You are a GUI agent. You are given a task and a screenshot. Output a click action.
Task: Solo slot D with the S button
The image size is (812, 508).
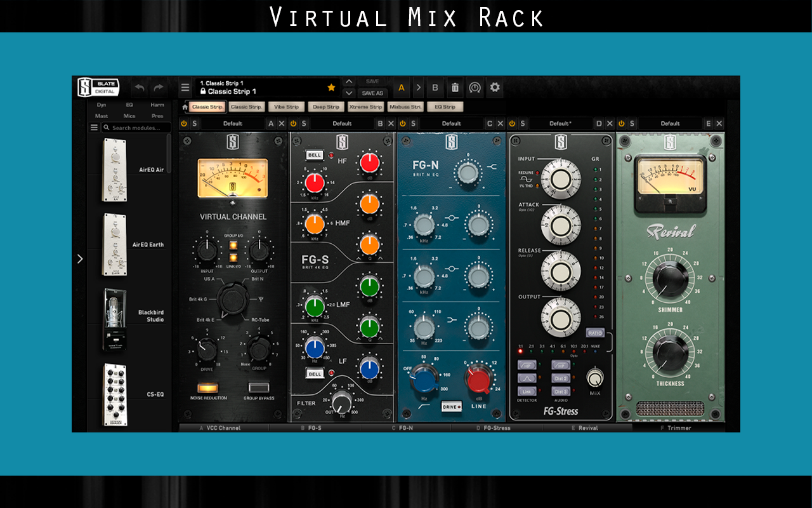(x=523, y=123)
